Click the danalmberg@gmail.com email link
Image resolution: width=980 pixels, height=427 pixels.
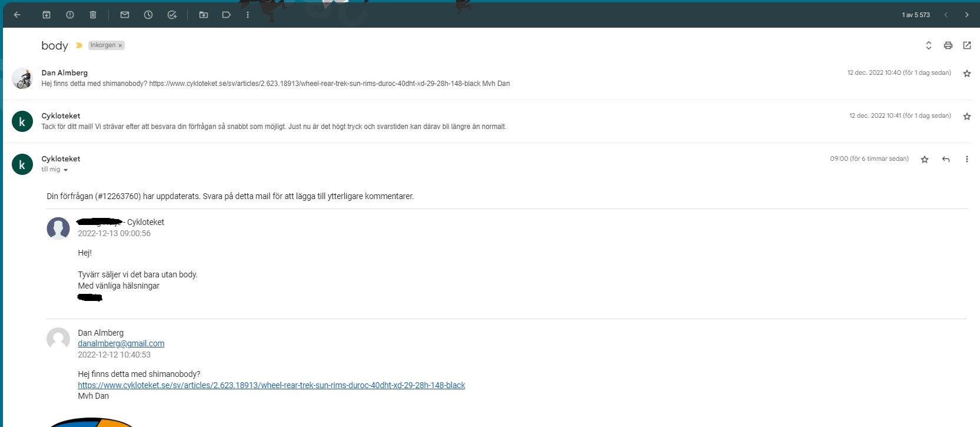tap(121, 343)
